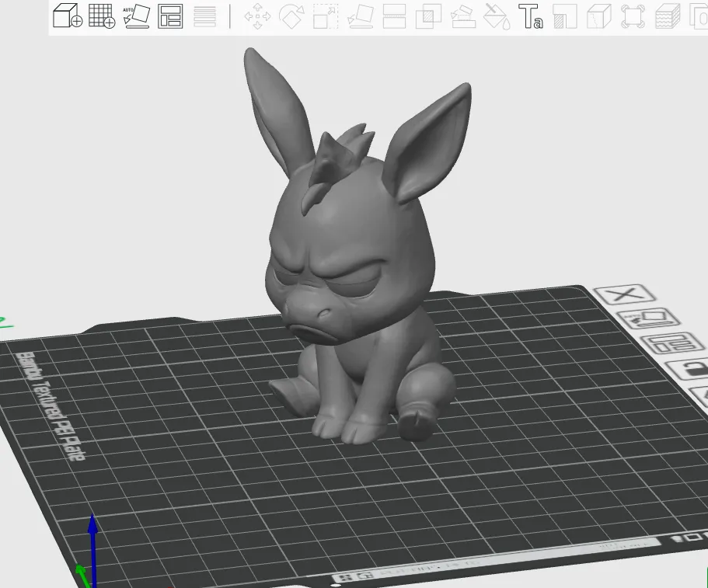Select the color painting bucket tool
Image resolution: width=708 pixels, height=588 pixels.
tap(497, 16)
